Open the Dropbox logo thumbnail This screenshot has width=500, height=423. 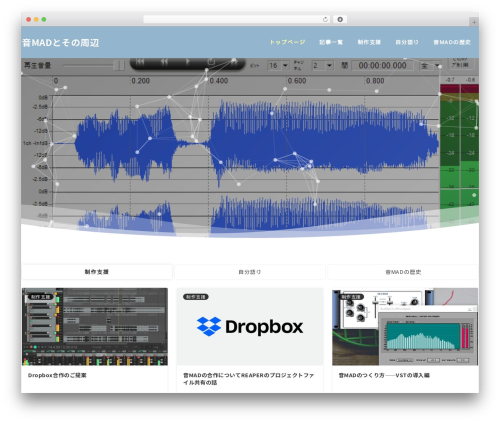point(250,327)
